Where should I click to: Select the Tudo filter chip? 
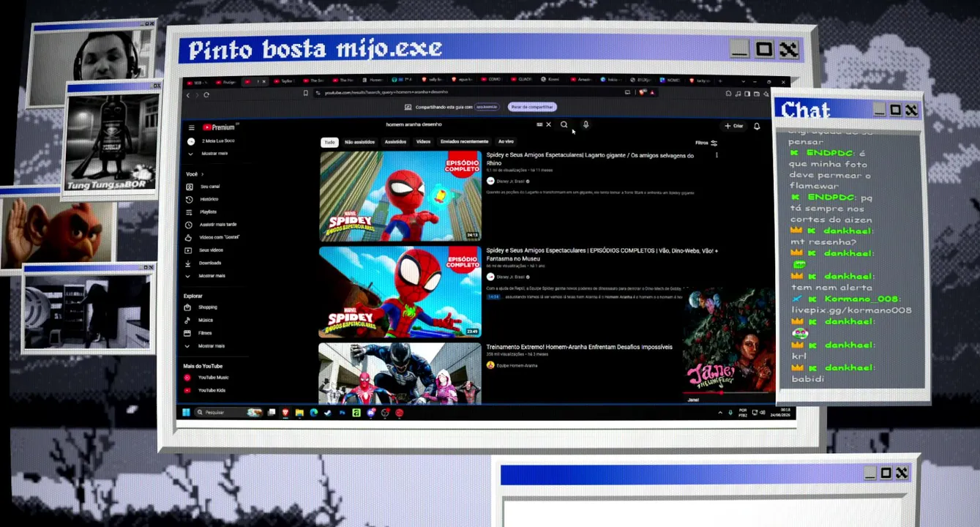[329, 141]
